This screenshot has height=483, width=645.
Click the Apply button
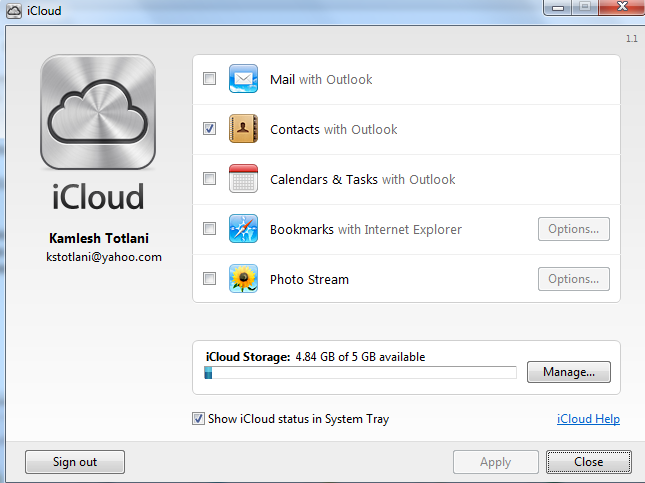496,462
